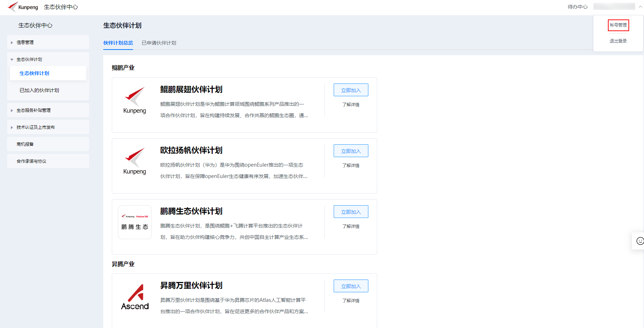Click the 昇腾产业 section heading

(x=123, y=264)
